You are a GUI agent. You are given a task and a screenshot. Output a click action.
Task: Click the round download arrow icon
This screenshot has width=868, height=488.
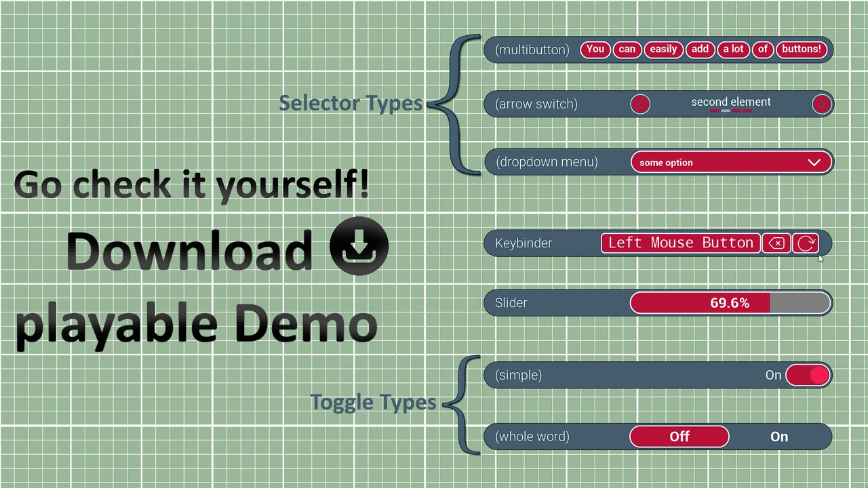click(x=359, y=246)
